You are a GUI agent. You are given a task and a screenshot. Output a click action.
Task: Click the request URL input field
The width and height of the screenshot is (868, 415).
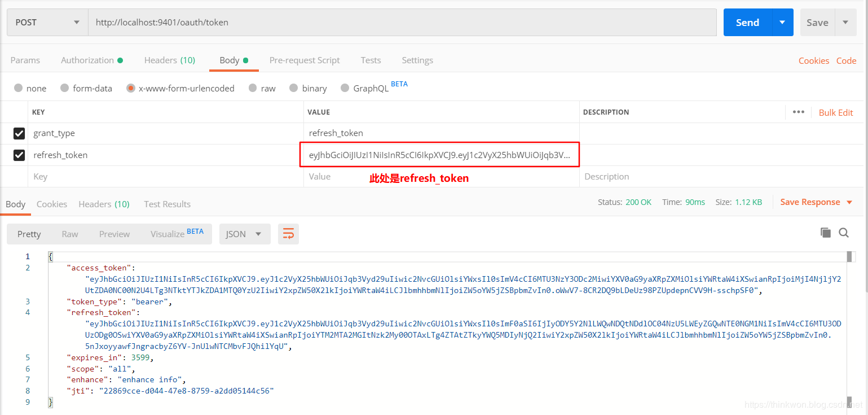point(395,22)
